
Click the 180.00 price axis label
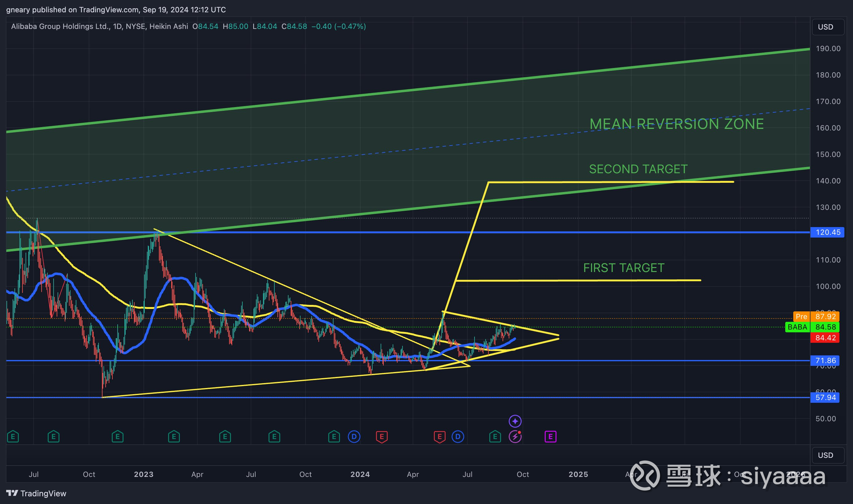coord(828,75)
